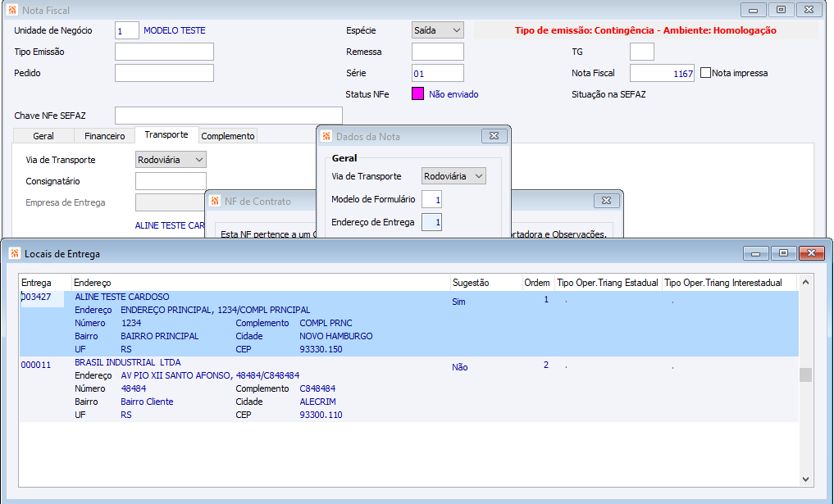Select the Geral tab
This screenshot has width=834, height=504.
[43, 136]
